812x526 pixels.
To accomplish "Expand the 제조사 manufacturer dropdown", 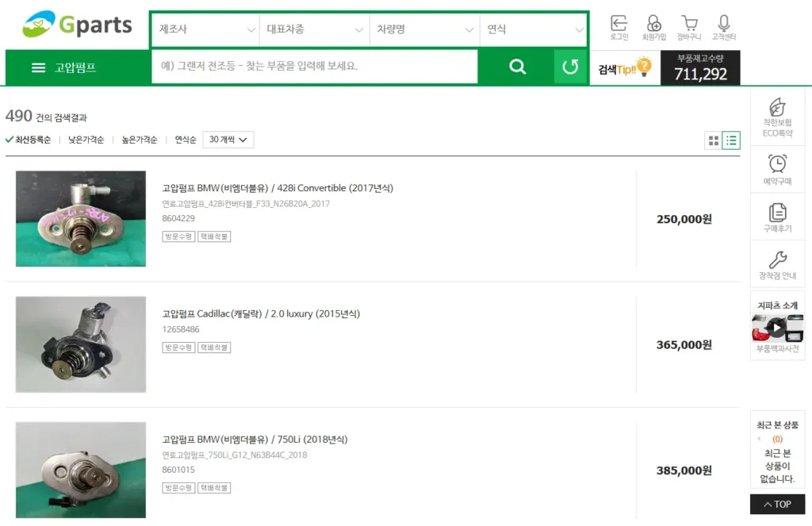I will pos(205,30).
